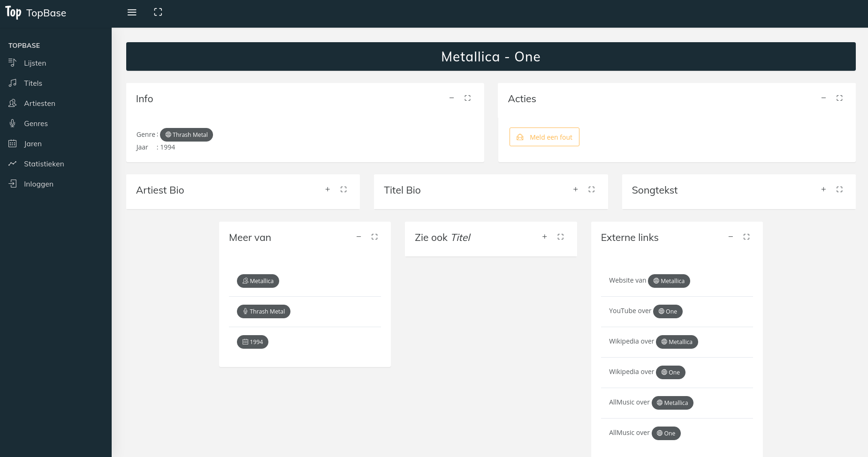Click the Inloggen login icon

point(13,183)
